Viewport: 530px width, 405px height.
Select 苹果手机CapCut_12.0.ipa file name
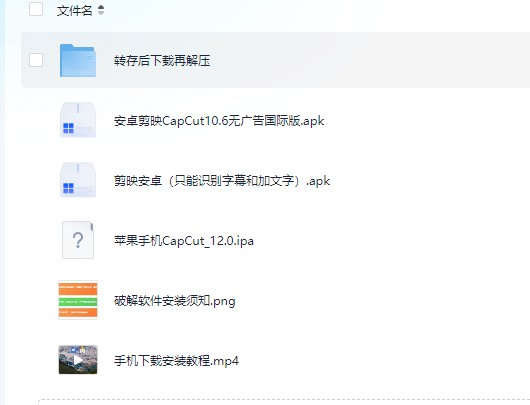point(184,241)
